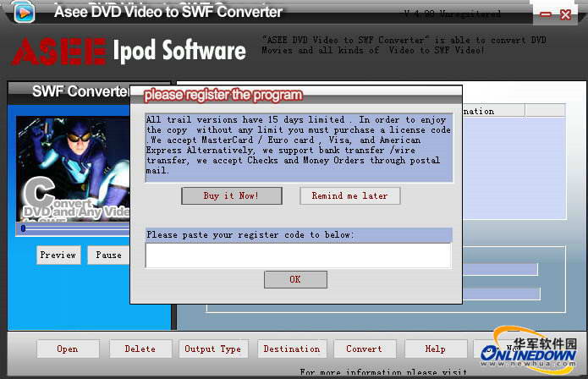The height and width of the screenshot is (379, 588).
Task: Click the 'please register the program' dialog title
Action: click(x=223, y=96)
